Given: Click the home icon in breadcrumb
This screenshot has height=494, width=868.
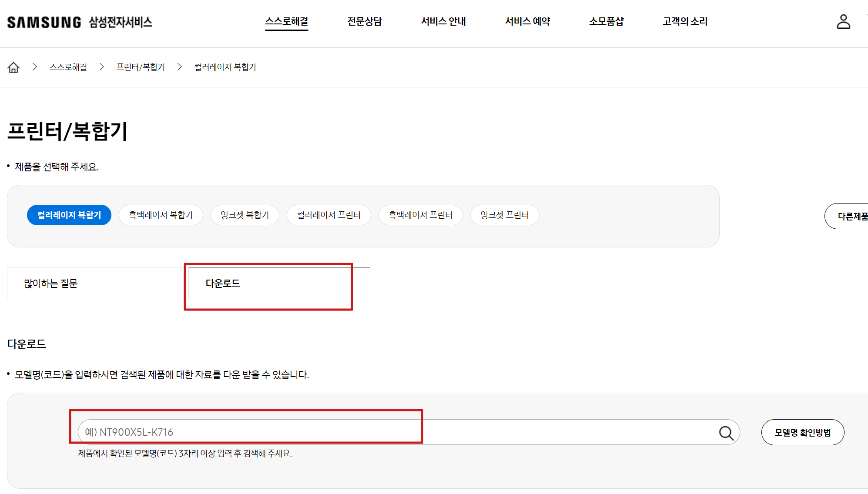Looking at the screenshot, I should click(x=13, y=67).
